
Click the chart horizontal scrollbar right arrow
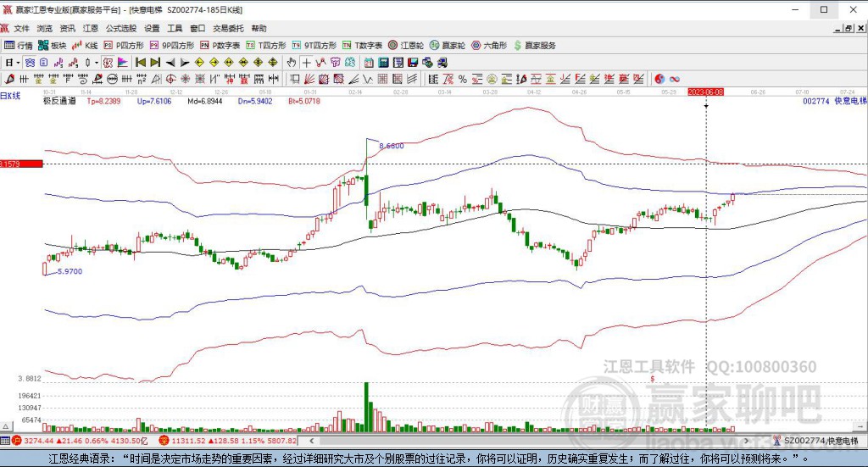pos(746,441)
